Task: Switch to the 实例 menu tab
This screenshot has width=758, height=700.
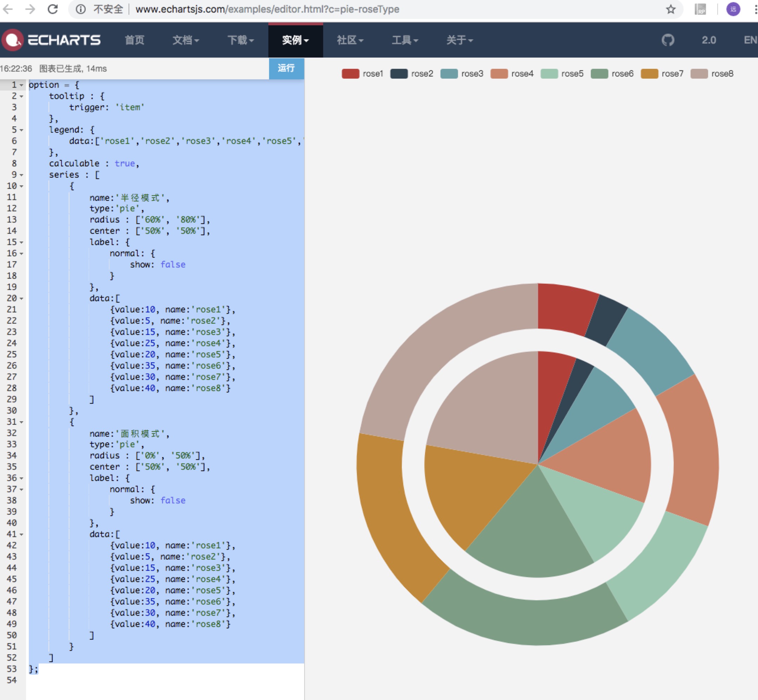Action: pos(295,40)
